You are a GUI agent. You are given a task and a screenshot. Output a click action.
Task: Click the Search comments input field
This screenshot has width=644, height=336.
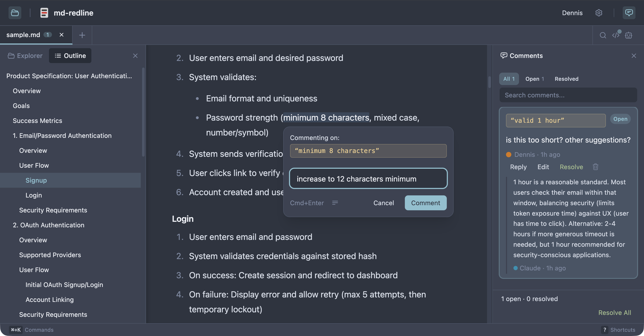point(568,95)
